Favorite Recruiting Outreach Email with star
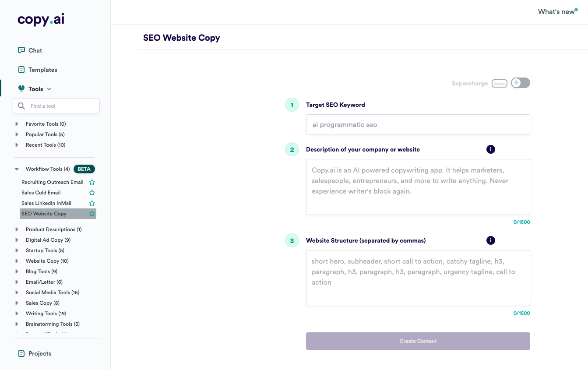The image size is (588, 370). point(92,182)
